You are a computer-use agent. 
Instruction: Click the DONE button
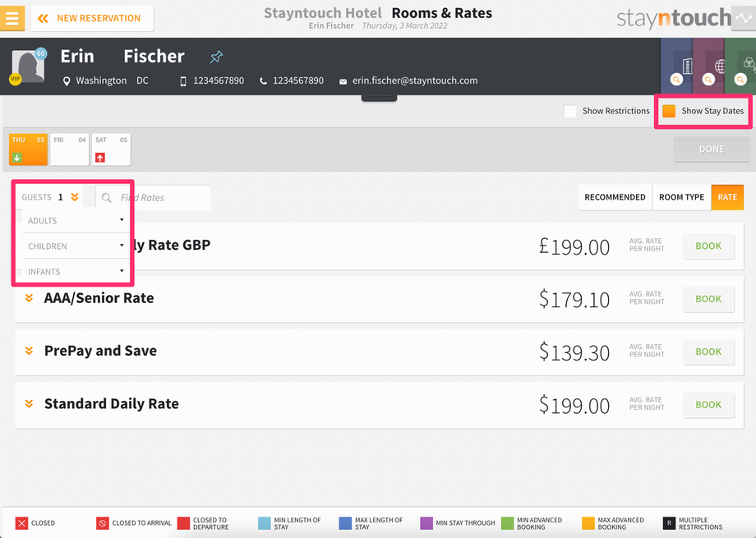tap(712, 149)
